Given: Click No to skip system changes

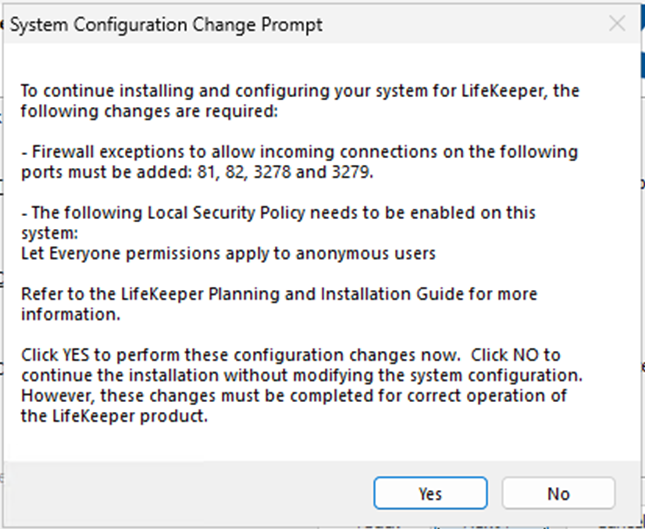Looking at the screenshot, I should (x=558, y=493).
